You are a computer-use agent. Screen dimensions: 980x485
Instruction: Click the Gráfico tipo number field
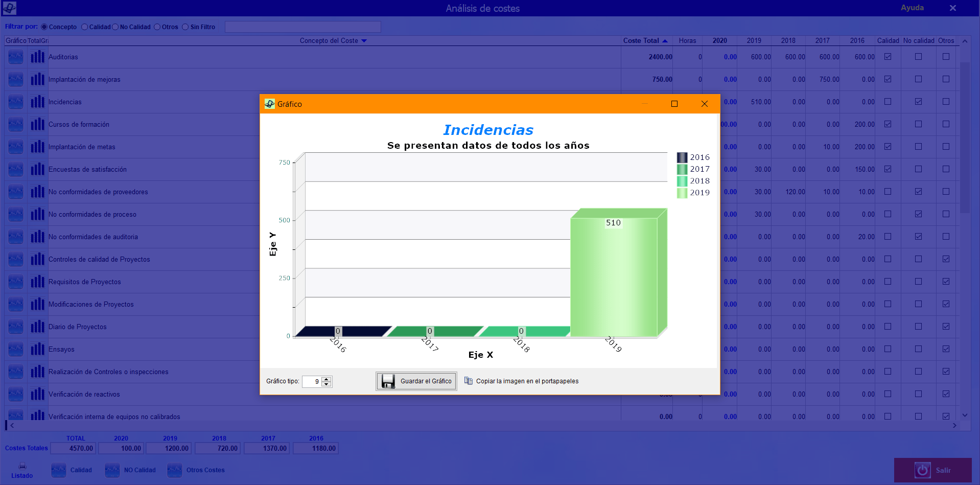click(312, 381)
